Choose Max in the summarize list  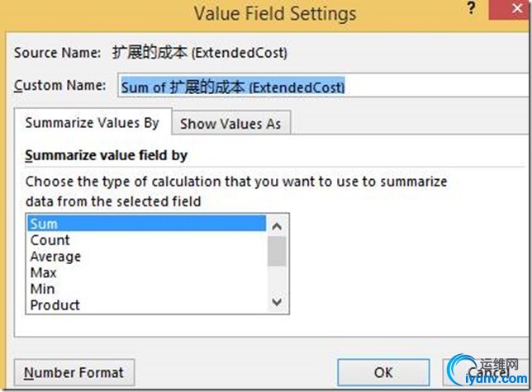tap(146, 272)
